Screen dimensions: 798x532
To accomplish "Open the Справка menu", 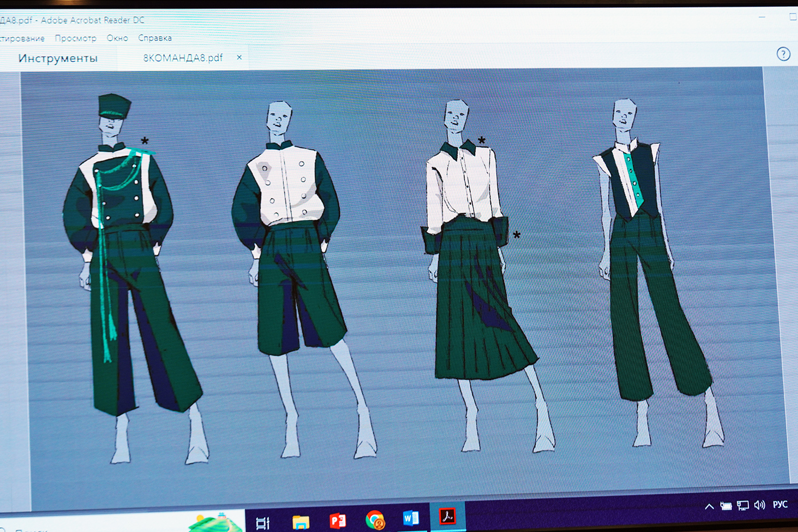I will click(155, 38).
